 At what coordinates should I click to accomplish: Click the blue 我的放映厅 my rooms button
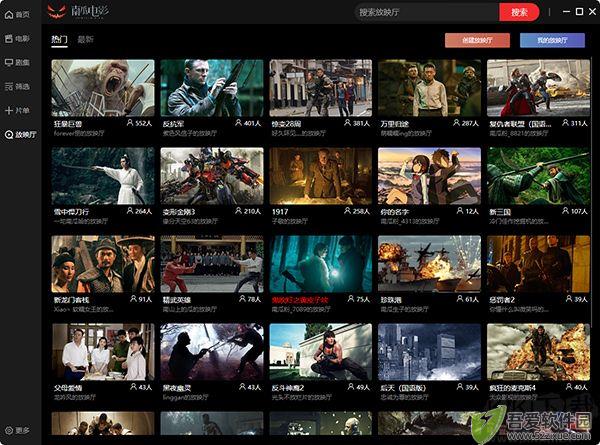click(552, 40)
